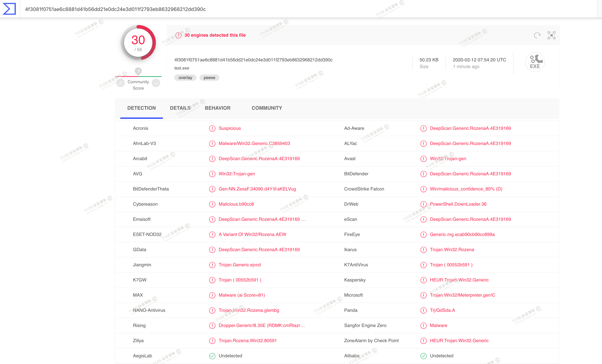The height and width of the screenshot is (364, 602).
Task: Click the community score question mark icon
Action: (x=138, y=71)
